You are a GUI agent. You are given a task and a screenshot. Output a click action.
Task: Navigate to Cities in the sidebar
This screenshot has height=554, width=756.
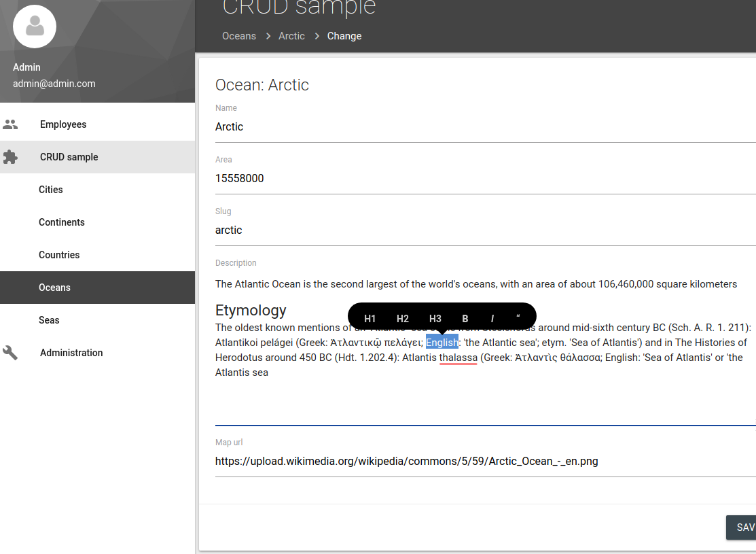pyautogui.click(x=50, y=190)
